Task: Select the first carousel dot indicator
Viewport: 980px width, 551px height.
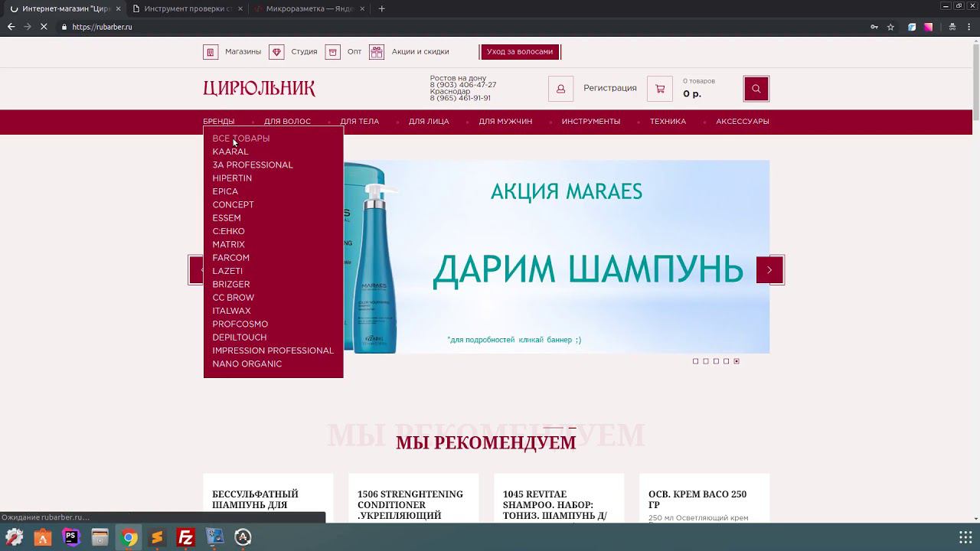Action: (x=695, y=361)
